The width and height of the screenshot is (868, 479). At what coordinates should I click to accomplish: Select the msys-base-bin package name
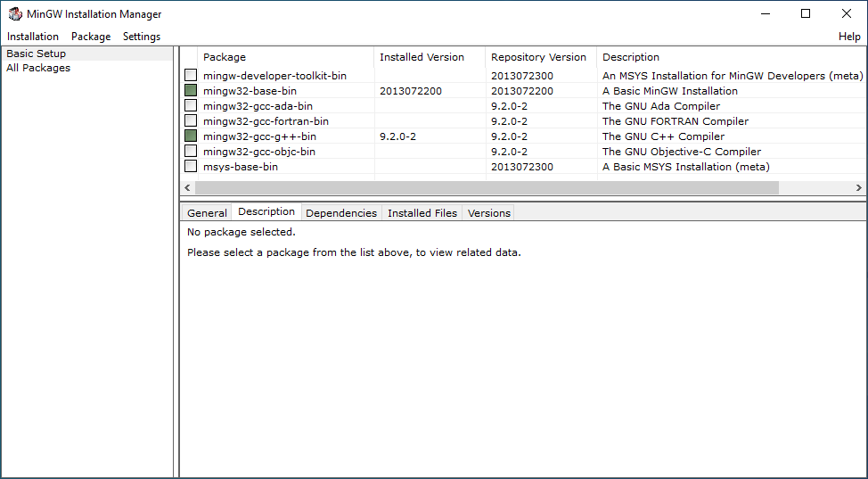click(x=241, y=166)
